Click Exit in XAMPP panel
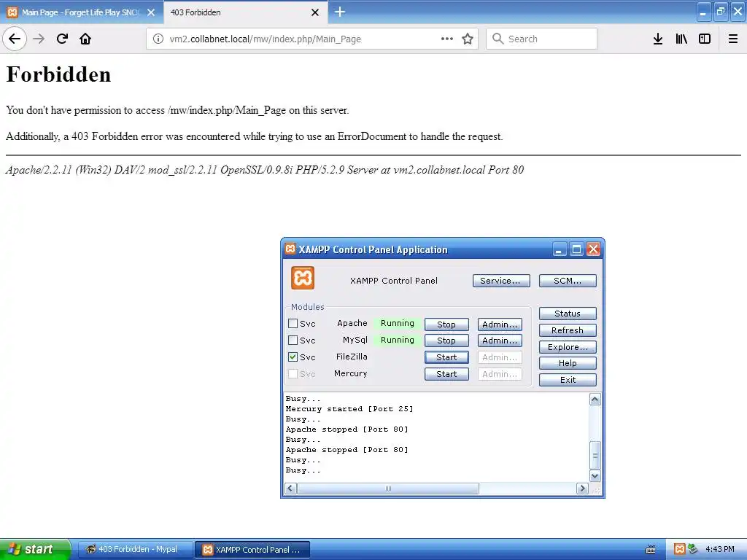747x560 pixels. coord(568,380)
